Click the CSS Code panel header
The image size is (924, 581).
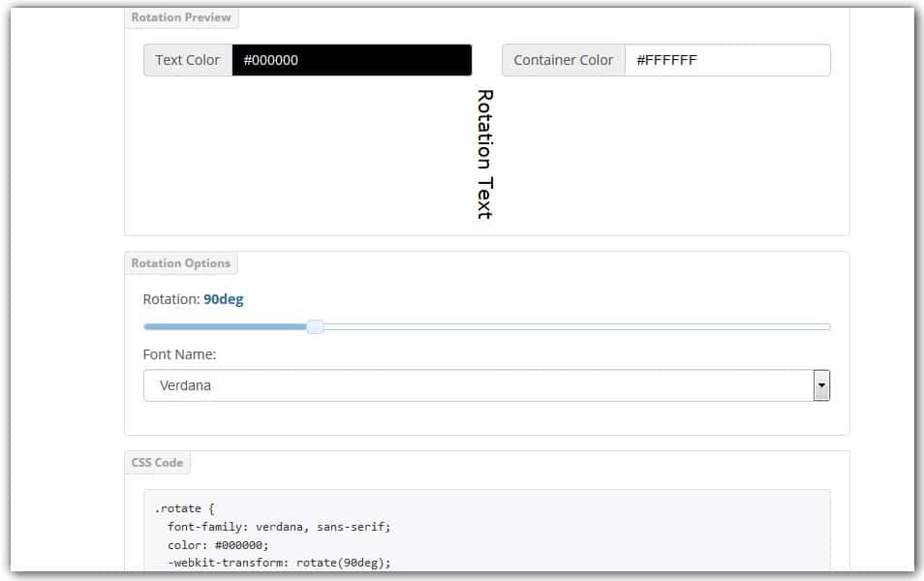point(157,462)
